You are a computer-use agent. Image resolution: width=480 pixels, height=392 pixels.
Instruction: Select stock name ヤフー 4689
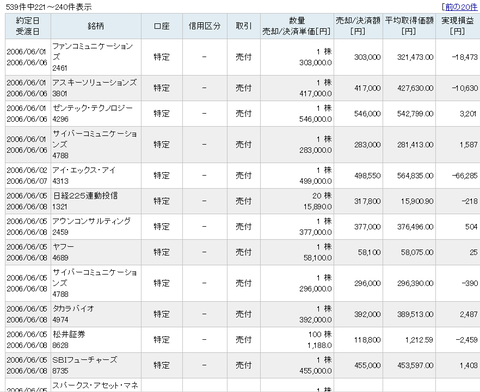[63, 252]
